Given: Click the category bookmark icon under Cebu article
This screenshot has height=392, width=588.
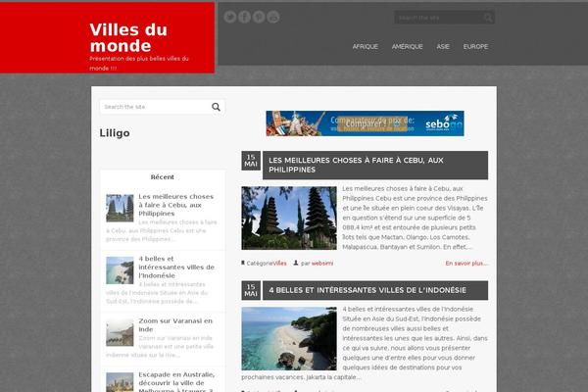Looking at the screenshot, I should (243, 263).
